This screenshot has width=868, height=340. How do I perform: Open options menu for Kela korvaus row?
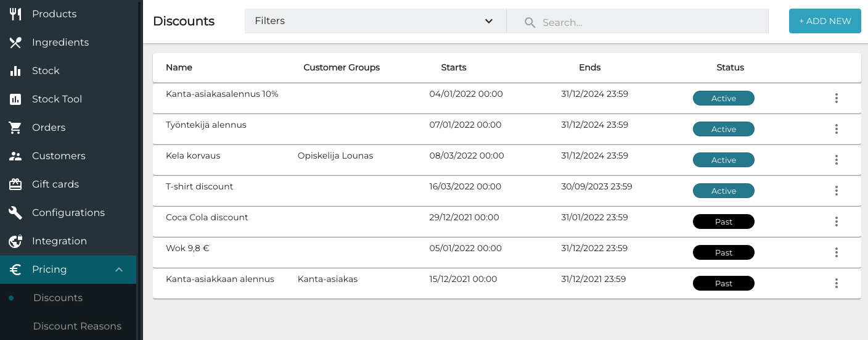pyautogui.click(x=836, y=160)
